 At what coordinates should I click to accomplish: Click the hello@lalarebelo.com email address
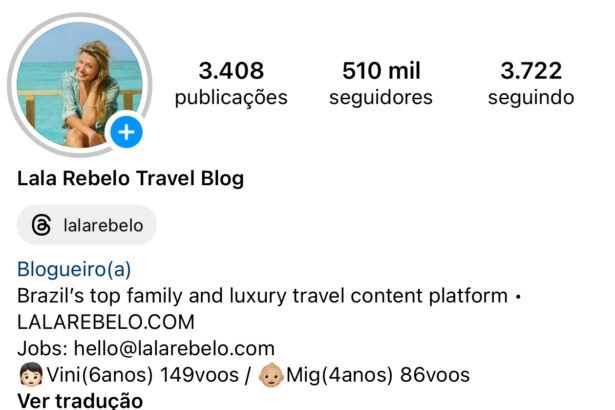pos(174,348)
